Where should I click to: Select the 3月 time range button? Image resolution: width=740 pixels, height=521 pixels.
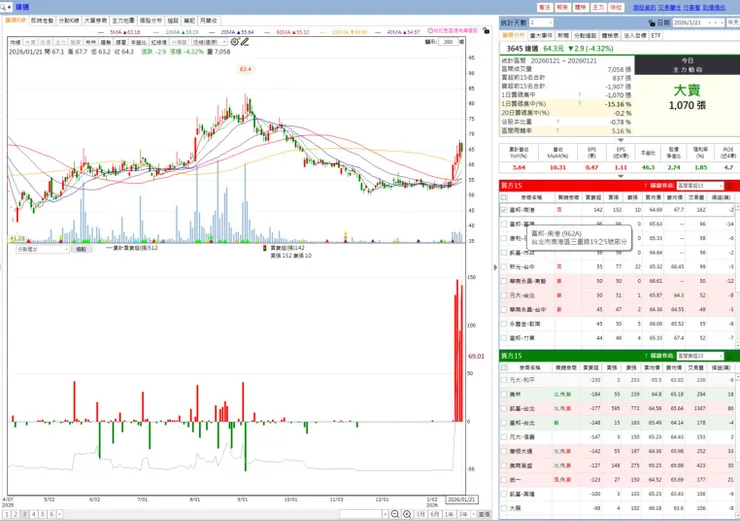point(420,514)
